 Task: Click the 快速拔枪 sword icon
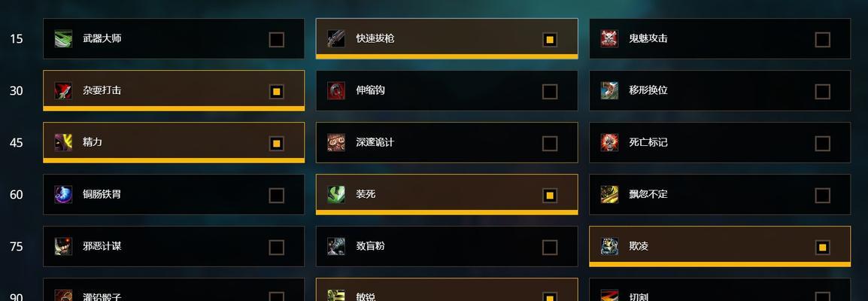pos(336,38)
